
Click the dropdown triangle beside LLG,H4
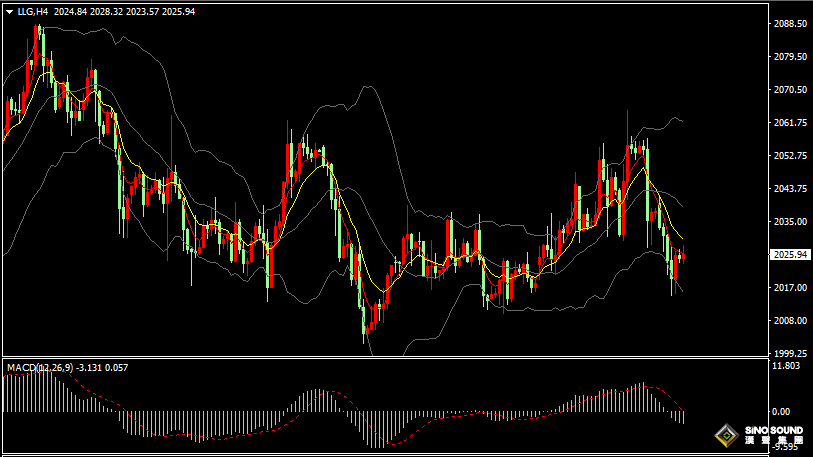(x=9, y=12)
